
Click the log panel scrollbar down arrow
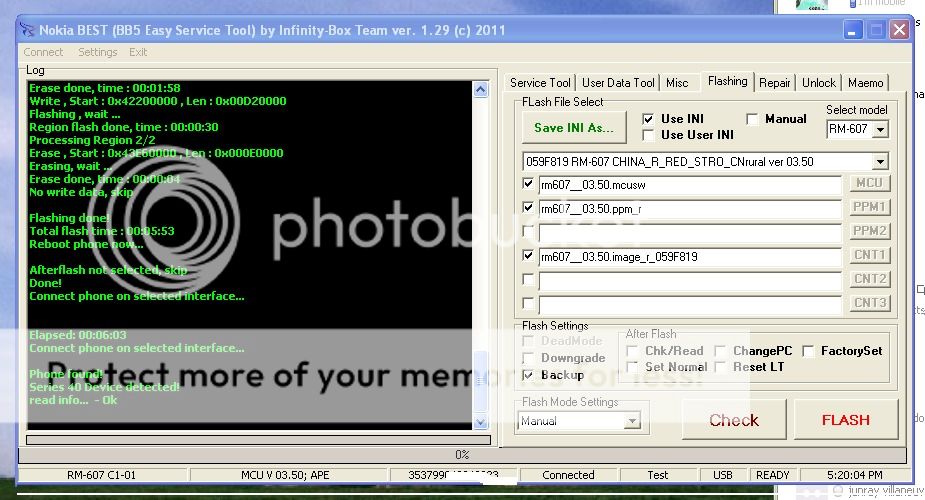click(x=479, y=422)
